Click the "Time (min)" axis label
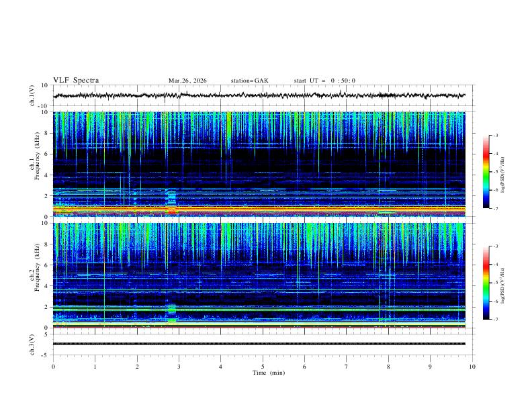Viewport: 532px width, 411px height. 269,373
